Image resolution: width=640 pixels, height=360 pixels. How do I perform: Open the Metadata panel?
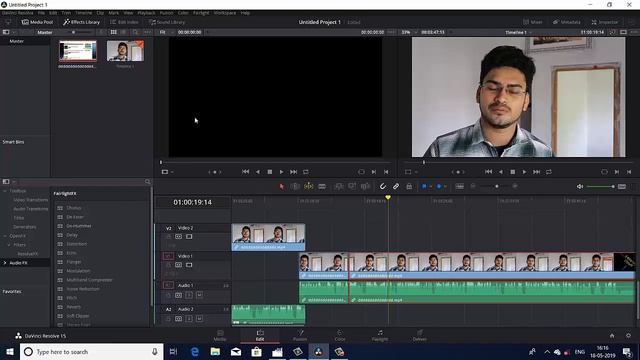567,22
